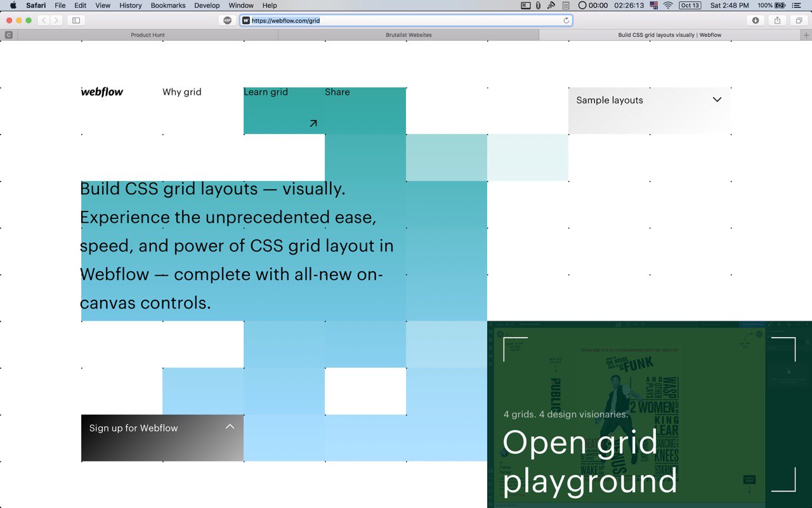The width and height of the screenshot is (812, 508).
Task: Open the Why grid link
Action: pyautogui.click(x=181, y=92)
